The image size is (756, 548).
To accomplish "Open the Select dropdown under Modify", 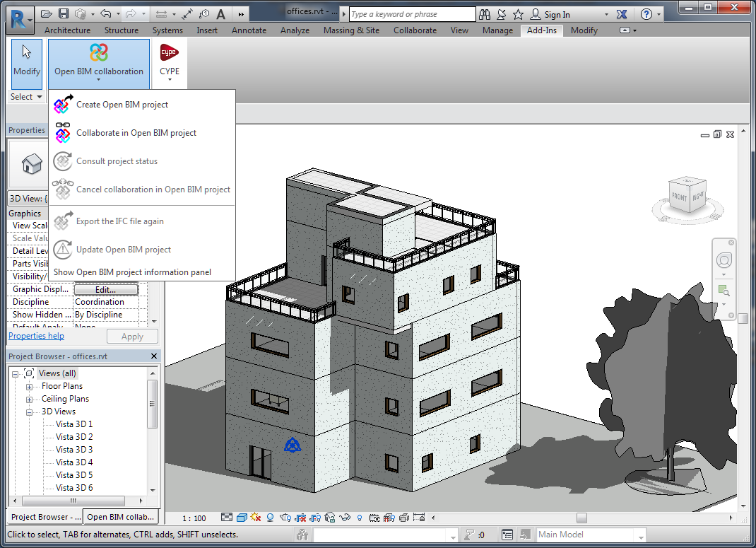I will click(26, 97).
